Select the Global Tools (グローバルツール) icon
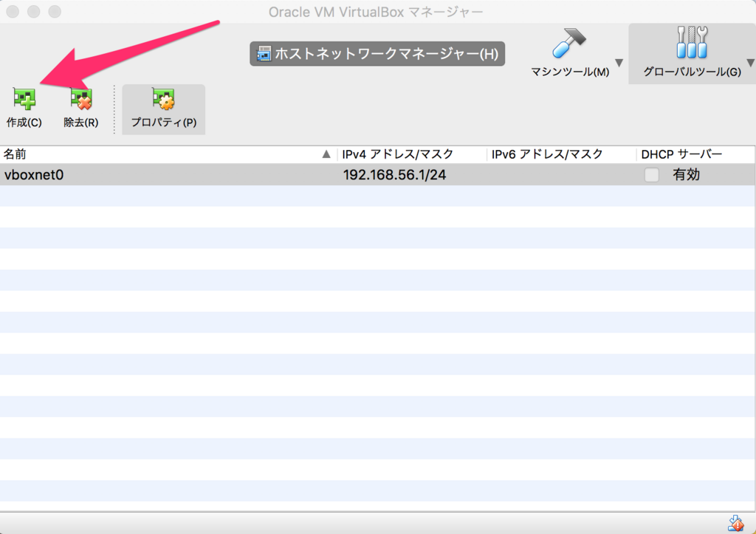 pyautogui.click(x=692, y=42)
